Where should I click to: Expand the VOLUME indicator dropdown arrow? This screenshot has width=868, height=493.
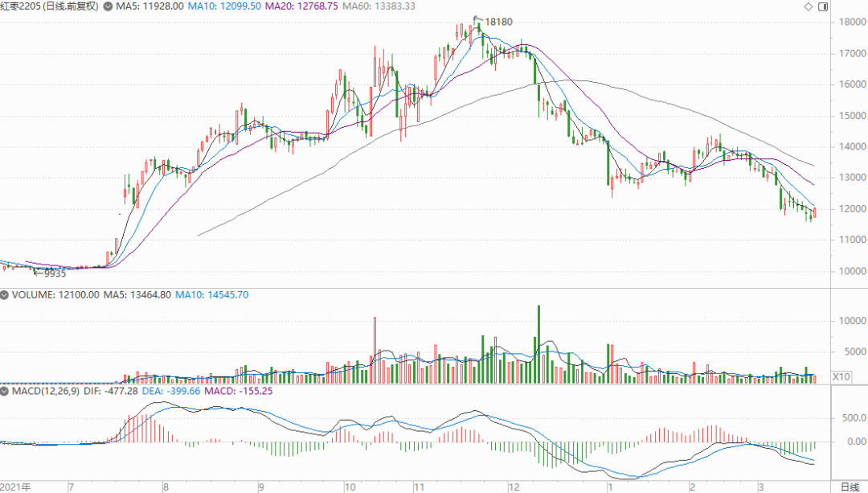(x=5, y=295)
